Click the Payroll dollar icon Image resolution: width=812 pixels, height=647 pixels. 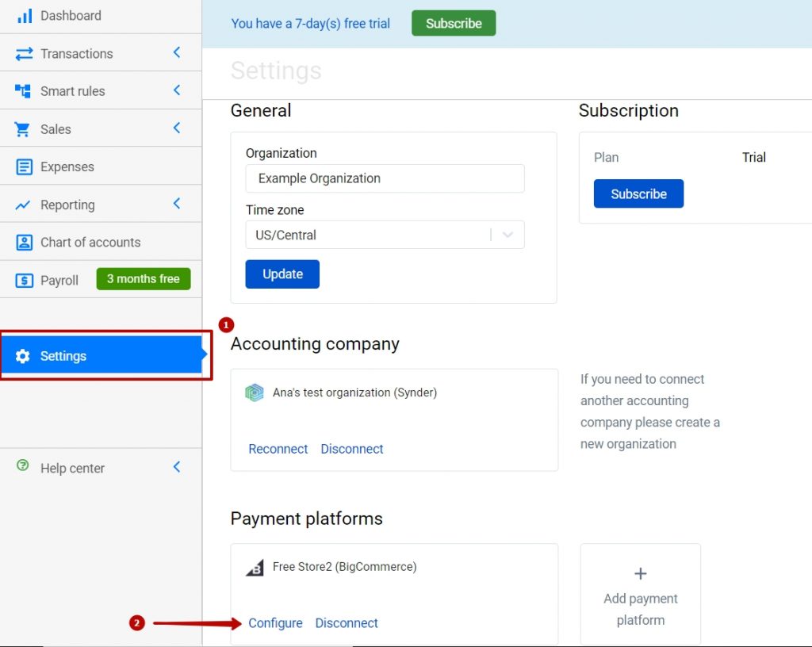coord(24,281)
